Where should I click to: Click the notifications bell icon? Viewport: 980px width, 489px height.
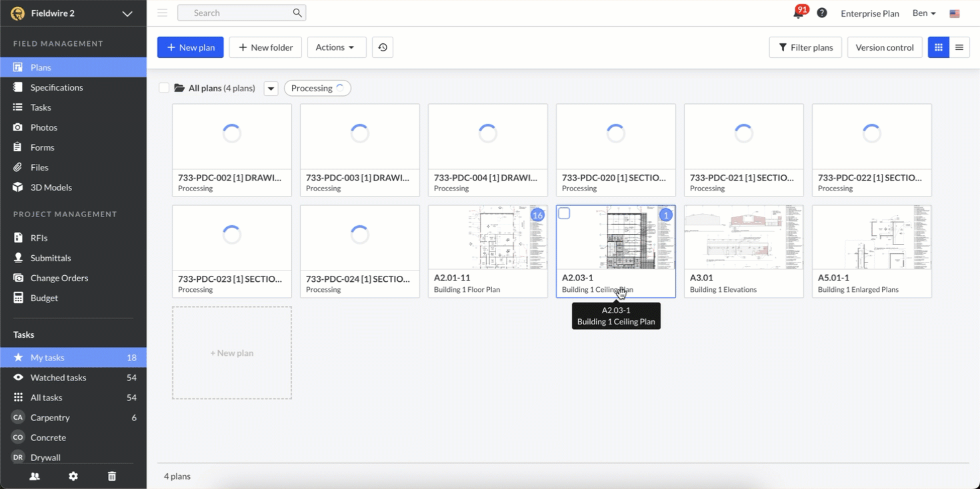[x=798, y=13]
